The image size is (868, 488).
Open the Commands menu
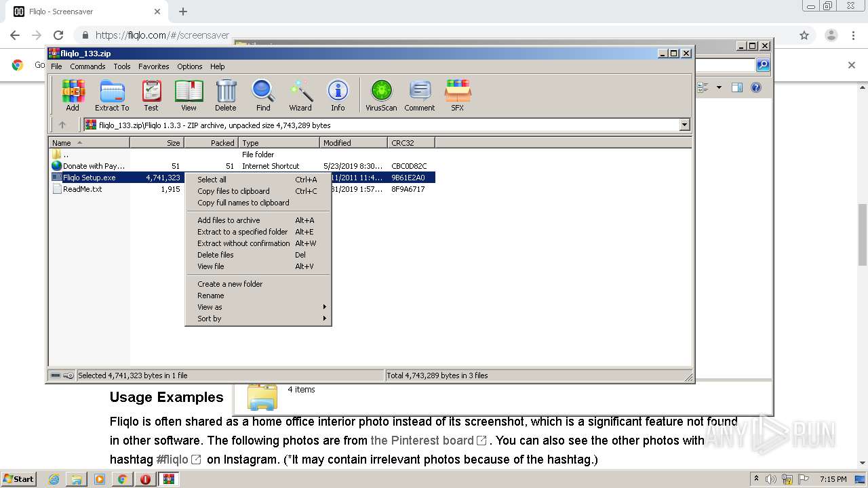click(x=87, y=66)
